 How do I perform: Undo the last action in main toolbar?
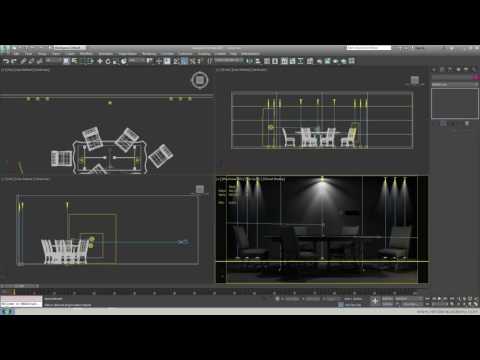[6, 61]
